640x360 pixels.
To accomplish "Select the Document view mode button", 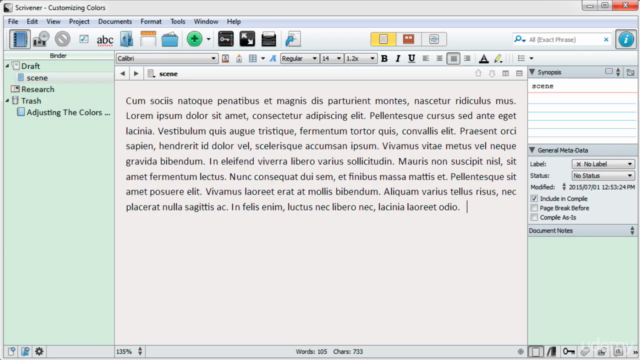I will (x=383, y=39).
